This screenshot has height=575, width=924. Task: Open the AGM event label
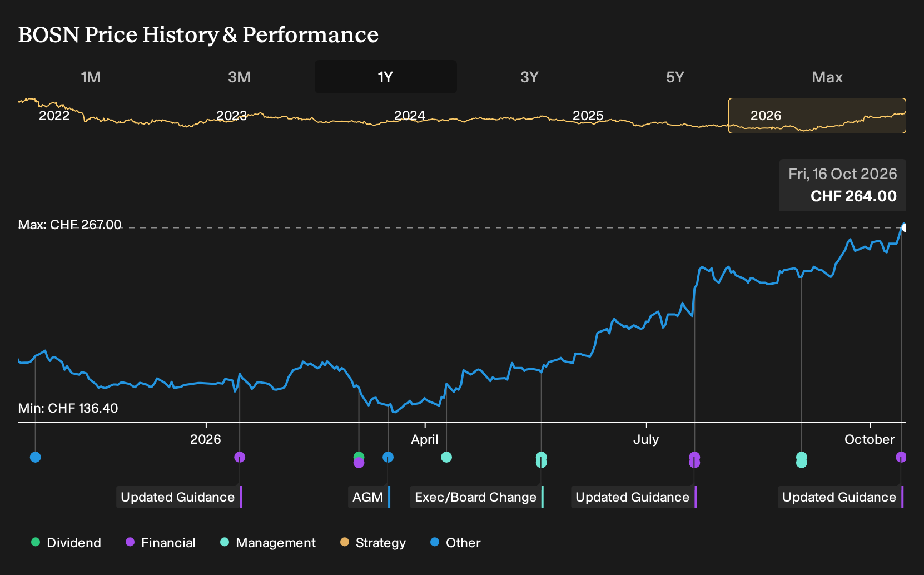(369, 497)
